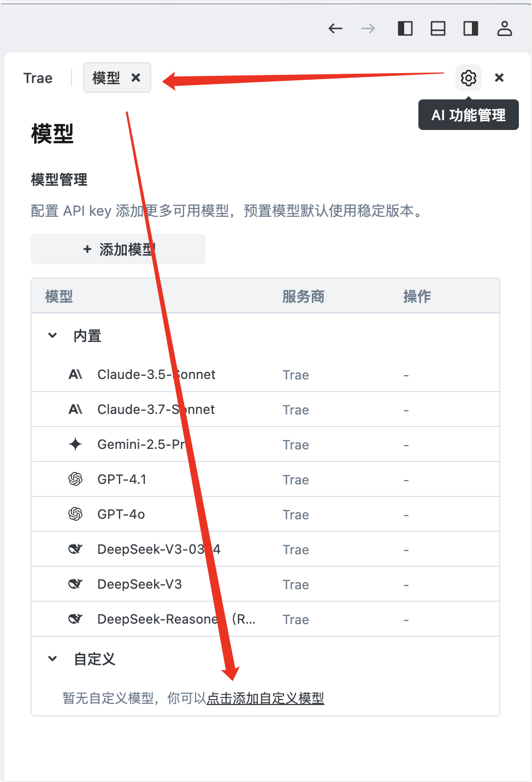Click the OpenAI icon beside GPT-4.1
This screenshot has width=532, height=782.
coord(75,479)
